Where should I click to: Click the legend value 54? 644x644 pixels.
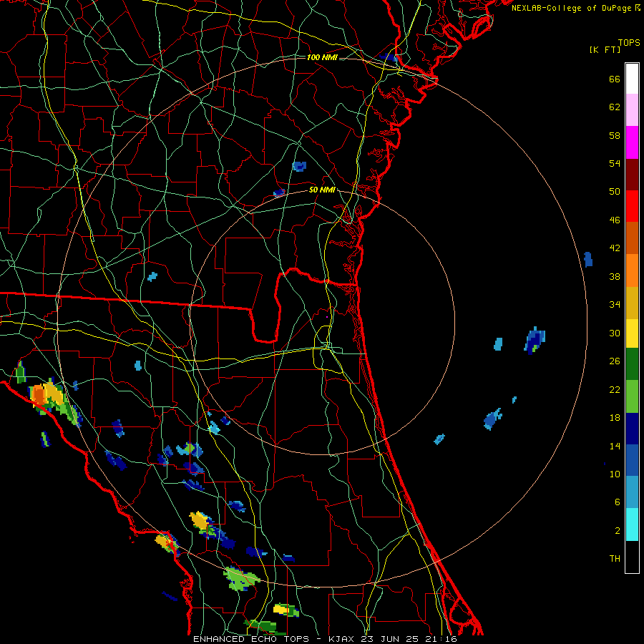(615, 163)
